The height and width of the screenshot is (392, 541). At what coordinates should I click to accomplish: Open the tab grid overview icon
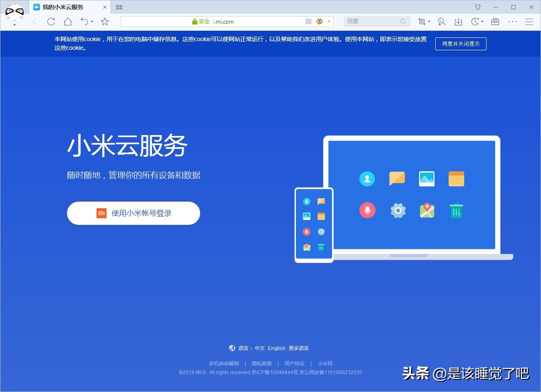click(119, 7)
